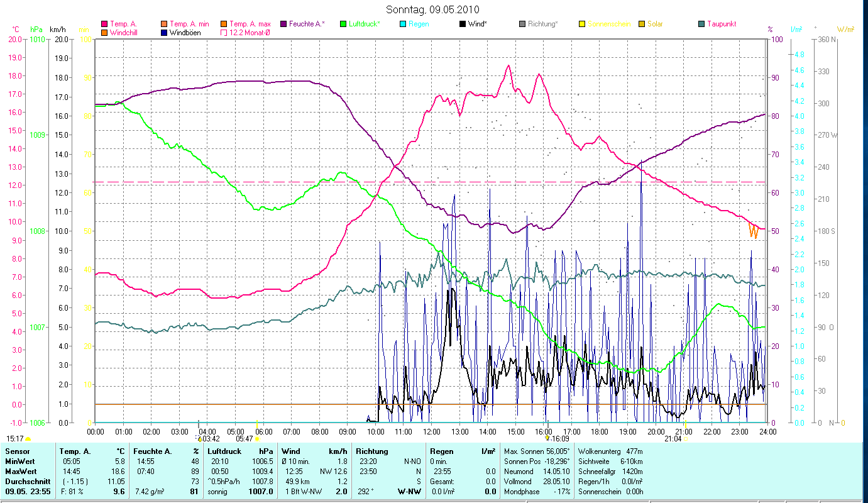The image size is (868, 503).
Task: Click the gray Richtung* legend swatch
Action: pyautogui.click(x=522, y=24)
